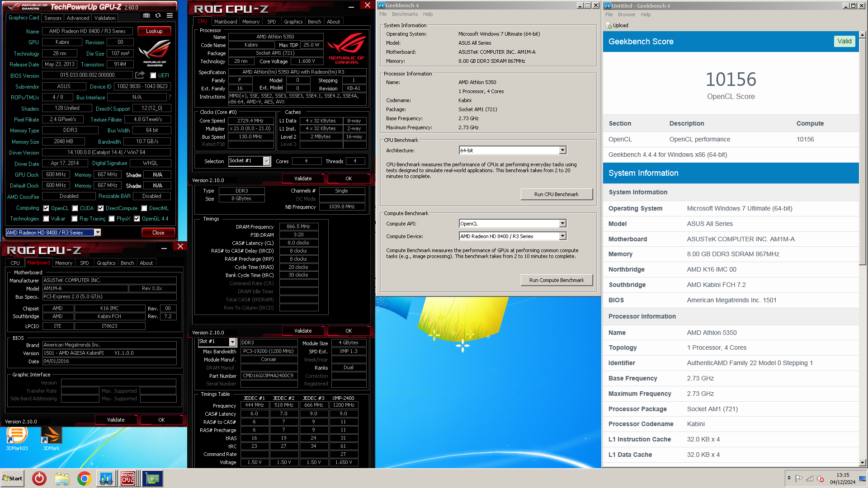This screenshot has height=488, width=868.
Task: Click the network signal tray icon
Action: click(810, 479)
